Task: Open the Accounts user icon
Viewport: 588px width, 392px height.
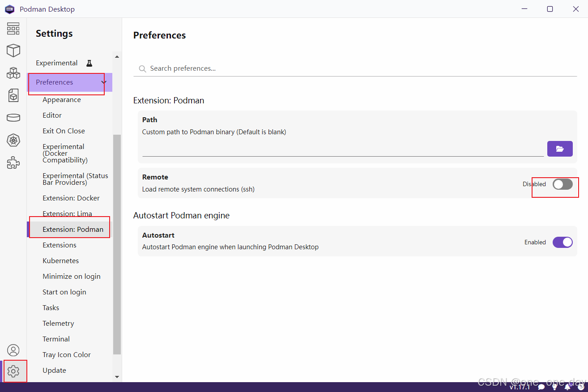Action: click(13, 350)
